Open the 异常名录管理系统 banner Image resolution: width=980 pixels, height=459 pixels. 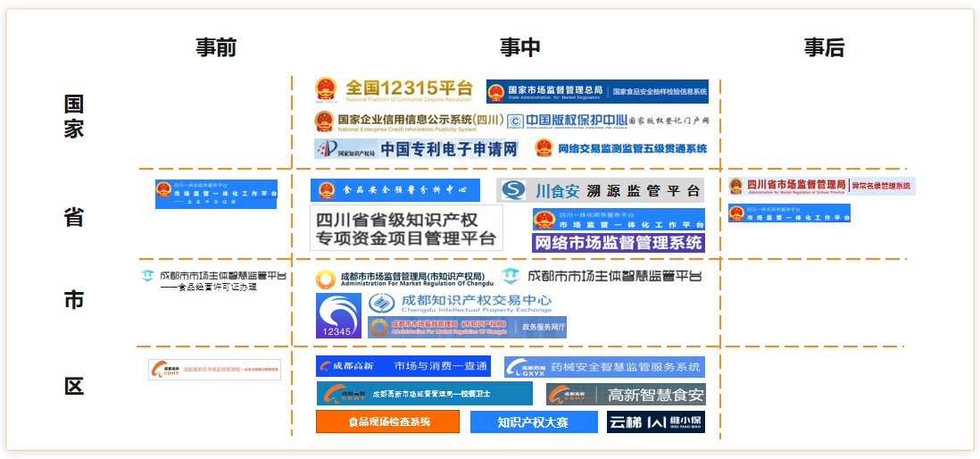[x=821, y=186]
